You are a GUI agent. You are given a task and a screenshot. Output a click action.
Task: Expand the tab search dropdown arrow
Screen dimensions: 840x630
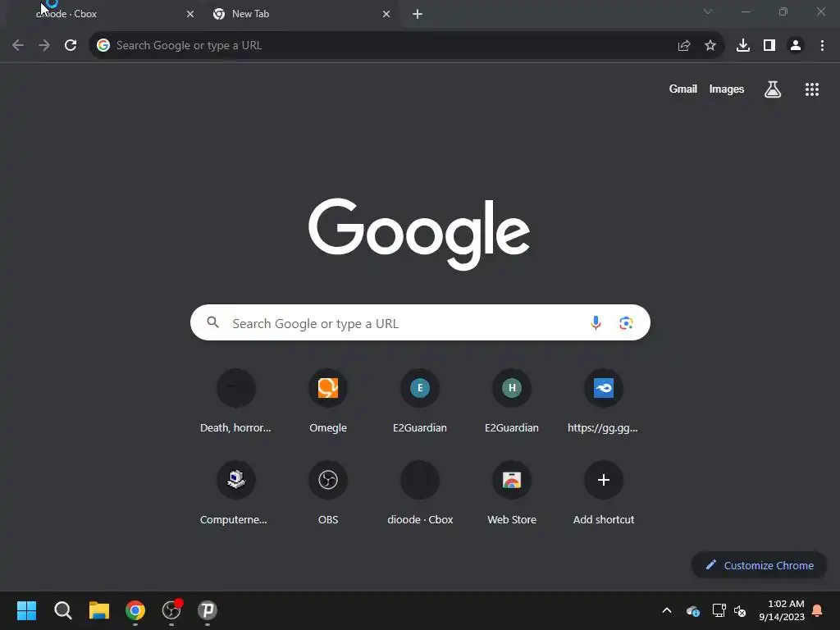point(708,11)
